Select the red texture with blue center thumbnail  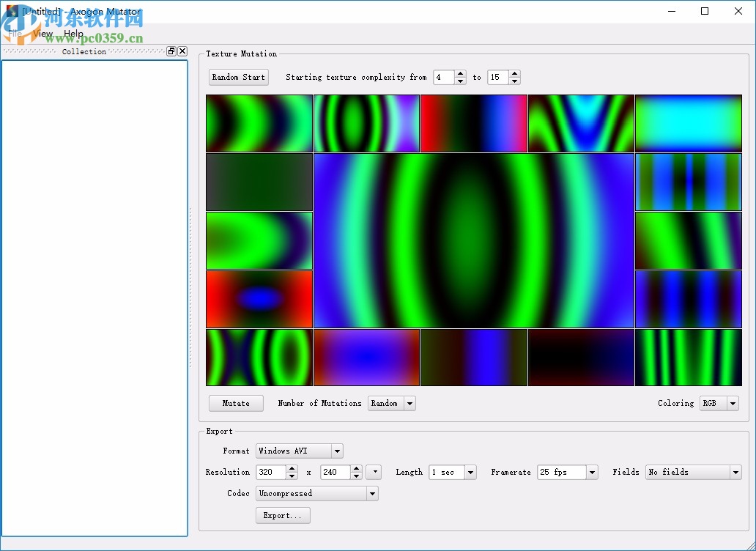pyautogui.click(x=259, y=299)
